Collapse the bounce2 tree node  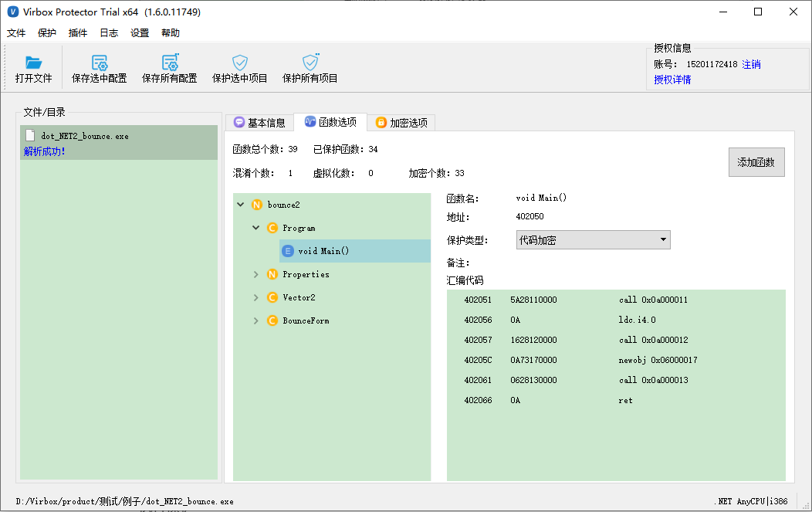pyautogui.click(x=241, y=205)
